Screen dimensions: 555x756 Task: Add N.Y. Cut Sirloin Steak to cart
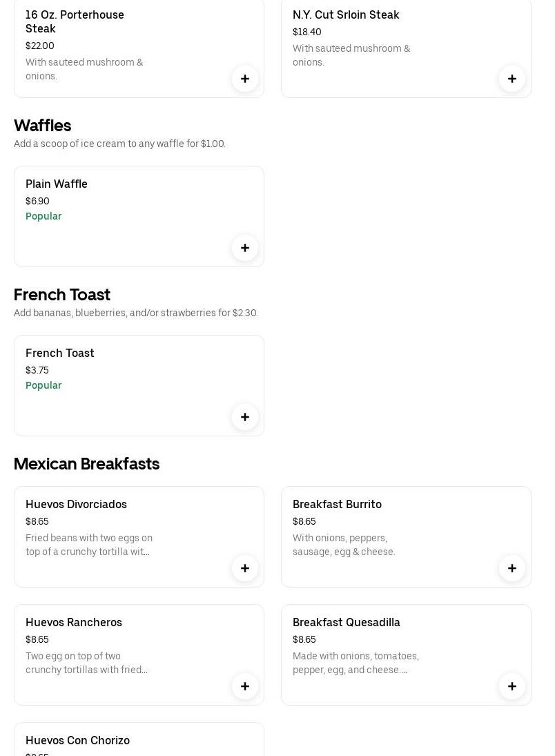coord(512,79)
